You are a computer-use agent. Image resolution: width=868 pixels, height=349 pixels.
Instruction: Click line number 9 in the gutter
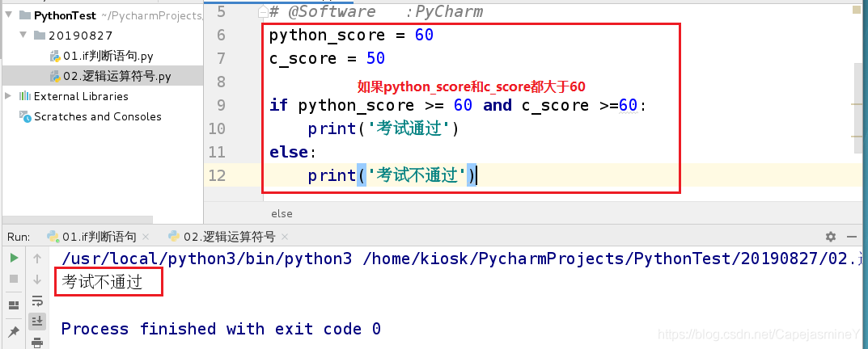pos(221,105)
